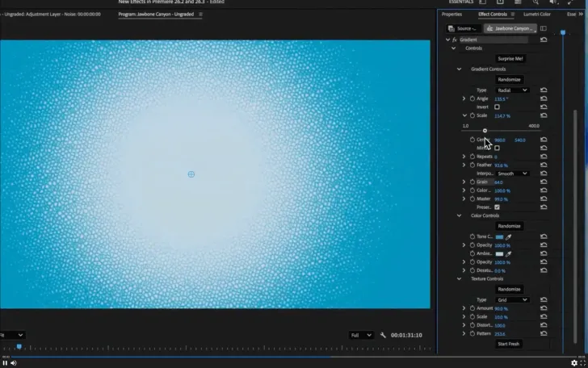Open the wrench settings in Program monitor
Image resolution: width=588 pixels, height=368 pixels.
[383, 335]
